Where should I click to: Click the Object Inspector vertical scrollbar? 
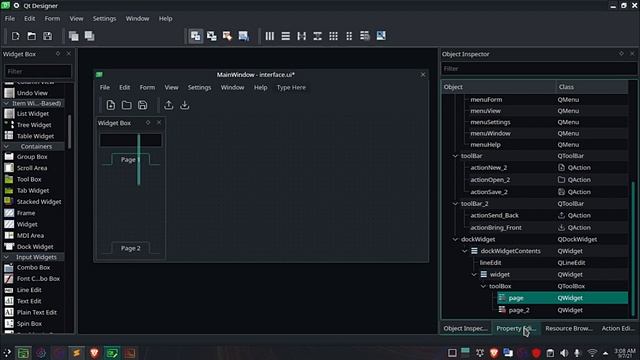633,249
